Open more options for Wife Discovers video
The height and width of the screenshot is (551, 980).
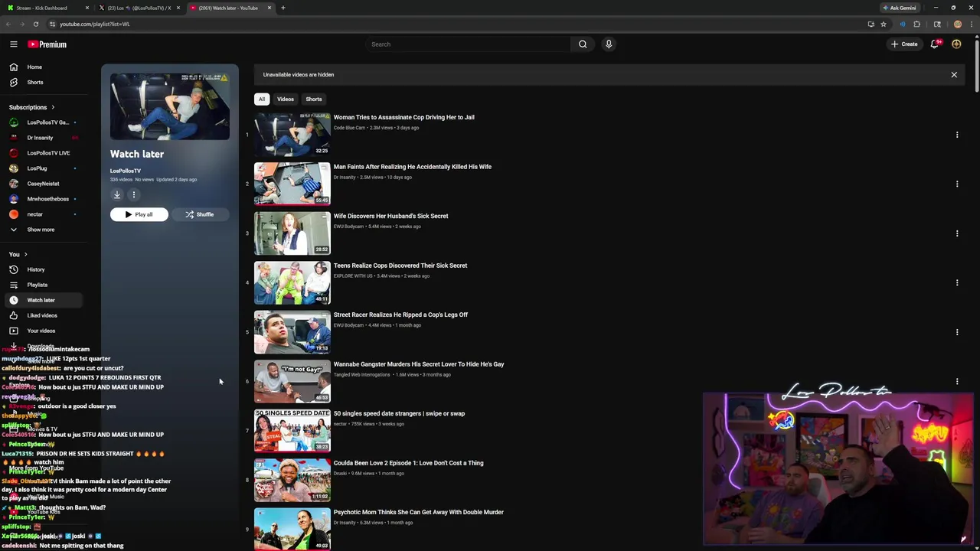tap(956, 233)
